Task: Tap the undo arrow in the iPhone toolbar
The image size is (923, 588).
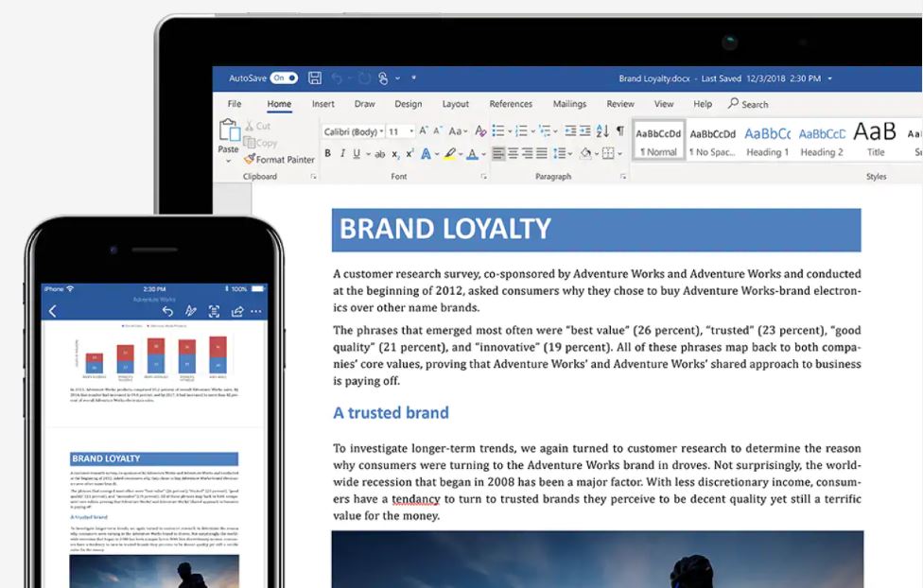Action: coord(167,311)
